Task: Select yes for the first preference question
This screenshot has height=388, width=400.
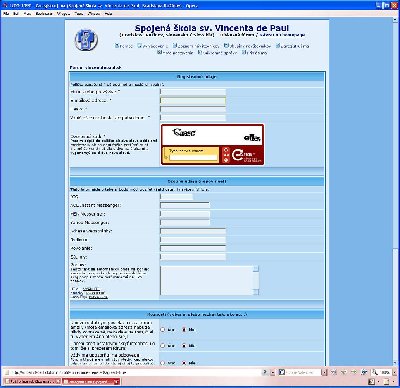Action: point(163,330)
